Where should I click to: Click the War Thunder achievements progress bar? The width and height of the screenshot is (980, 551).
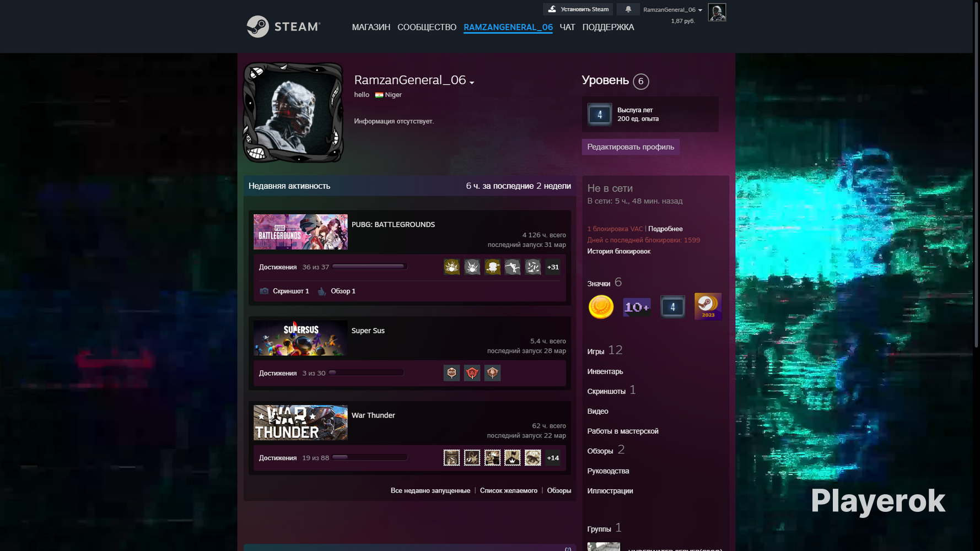(370, 457)
